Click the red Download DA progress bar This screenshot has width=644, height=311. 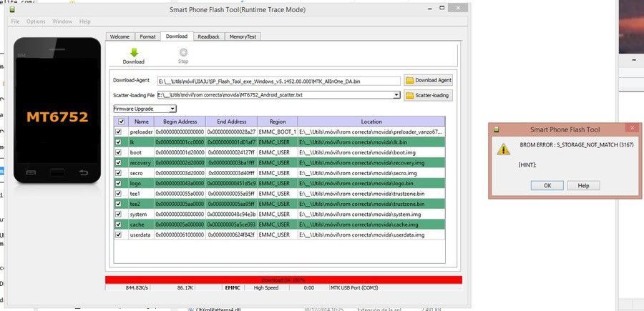point(283,280)
